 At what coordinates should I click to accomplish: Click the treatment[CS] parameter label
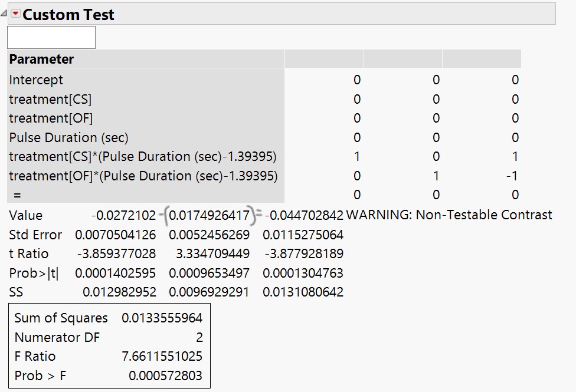pos(50,99)
